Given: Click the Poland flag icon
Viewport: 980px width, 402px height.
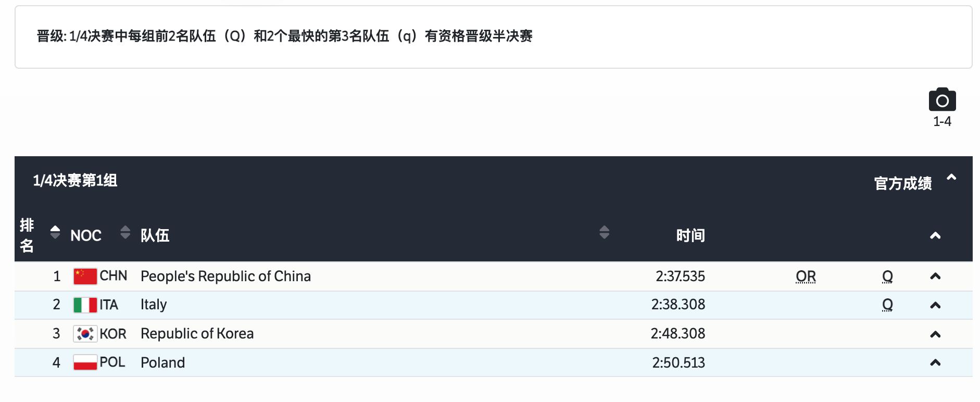Looking at the screenshot, I should pyautogui.click(x=85, y=362).
